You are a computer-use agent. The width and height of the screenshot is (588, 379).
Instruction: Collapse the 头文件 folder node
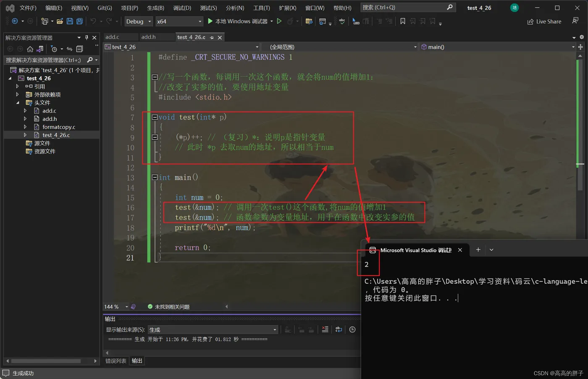point(17,102)
